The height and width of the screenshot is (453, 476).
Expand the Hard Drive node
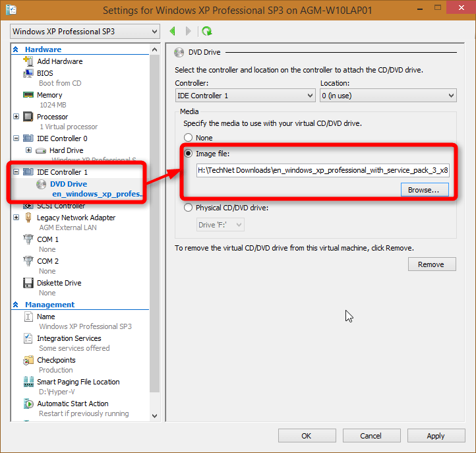[28, 150]
